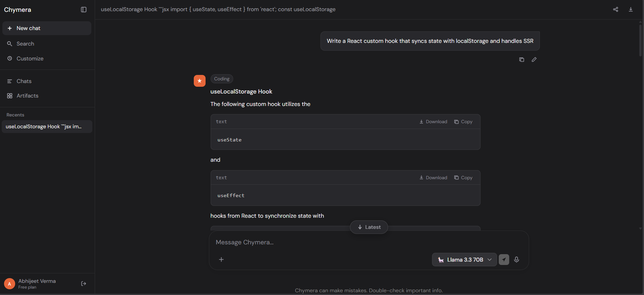Toggle the sidebar collapse icon
This screenshot has width=644, height=295.
coord(84,10)
